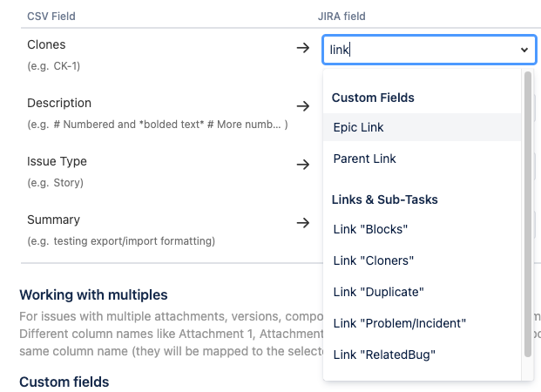Click the Links & Sub-Tasks group heading
This screenshot has height=392, width=541.
384,199
